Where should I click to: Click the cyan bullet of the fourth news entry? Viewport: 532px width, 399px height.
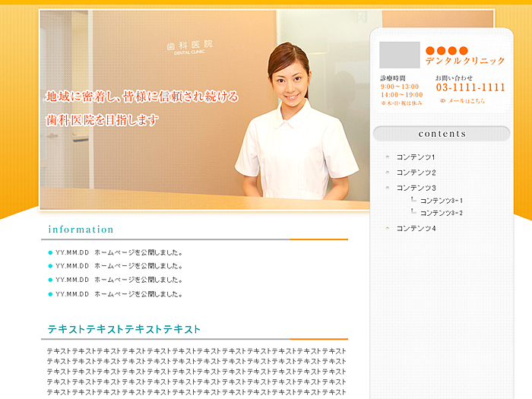50,294
